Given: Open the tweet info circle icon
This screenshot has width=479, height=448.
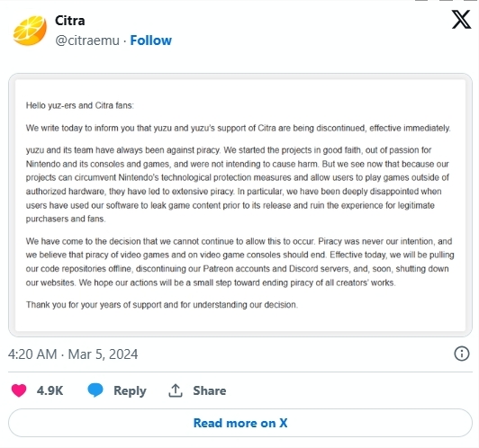Looking at the screenshot, I should [462, 354].
